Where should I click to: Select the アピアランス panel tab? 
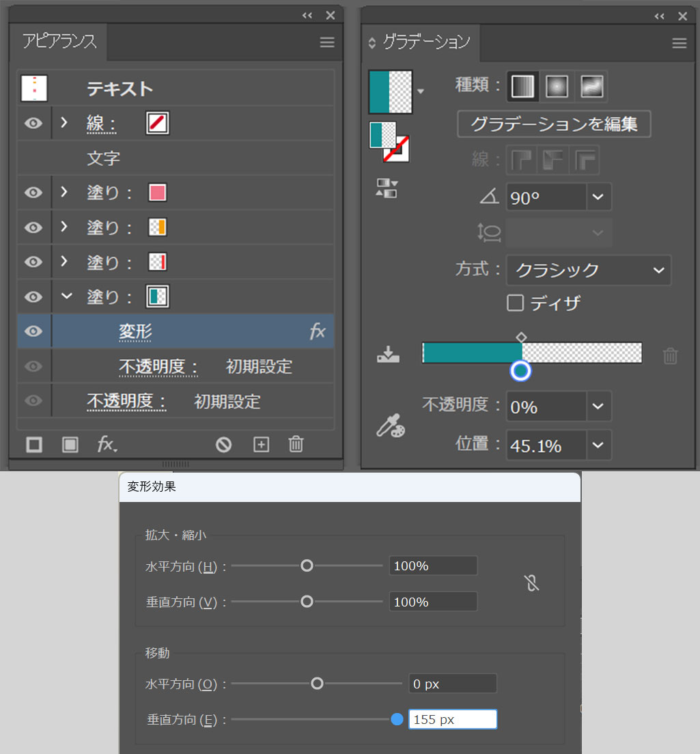pos(59,42)
